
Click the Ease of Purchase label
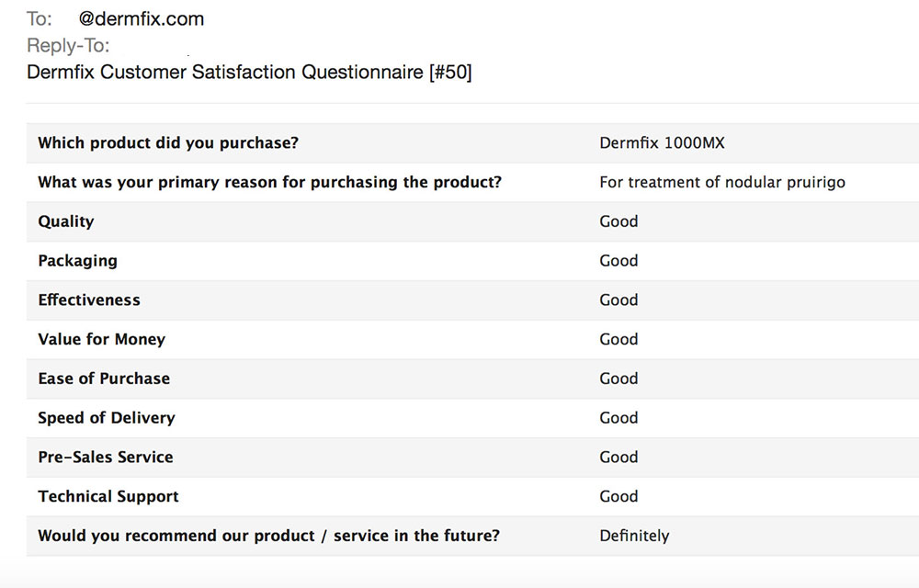point(104,379)
